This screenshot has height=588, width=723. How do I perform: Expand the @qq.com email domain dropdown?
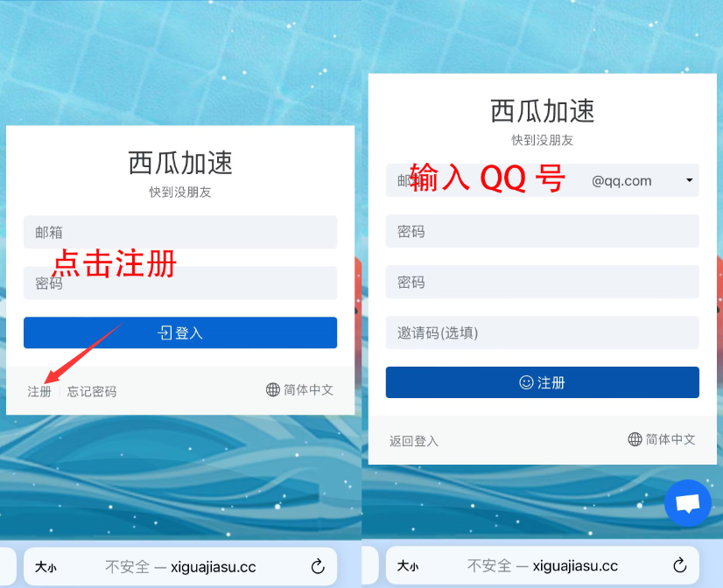point(642,180)
